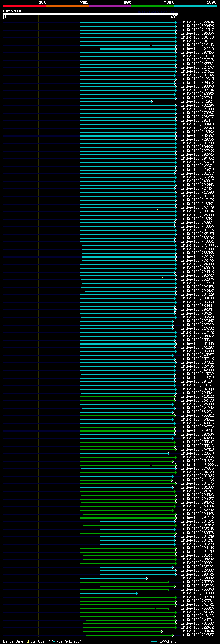Select label UniRef100_C0STY9
This screenshot has height=644, width=220.
(x=197, y=207)
